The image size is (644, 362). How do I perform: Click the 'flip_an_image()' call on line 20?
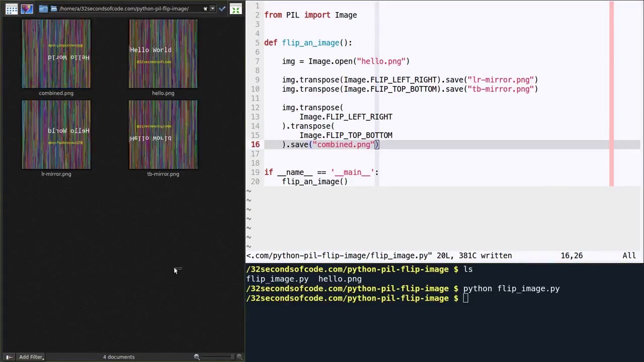pyautogui.click(x=314, y=182)
